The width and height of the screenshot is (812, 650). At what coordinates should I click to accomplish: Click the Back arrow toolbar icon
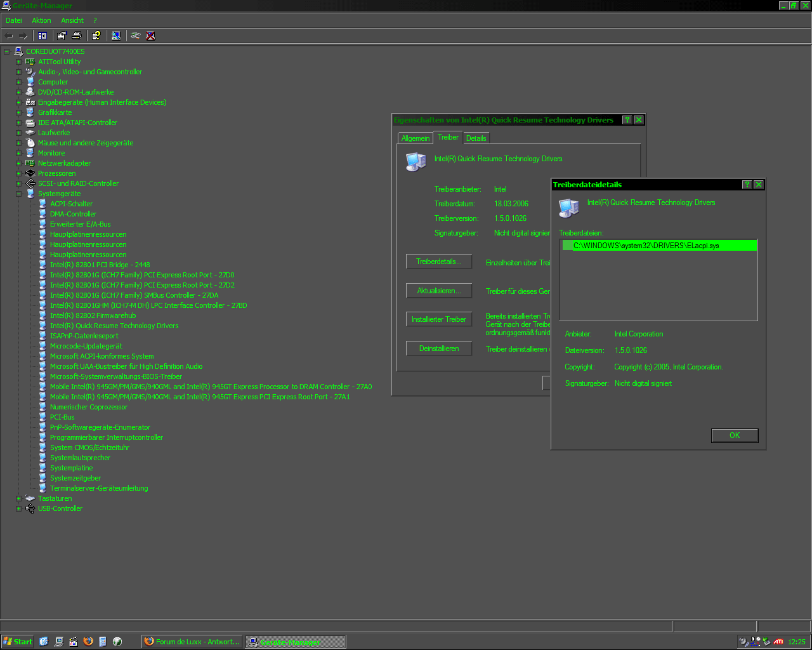tap(9, 36)
